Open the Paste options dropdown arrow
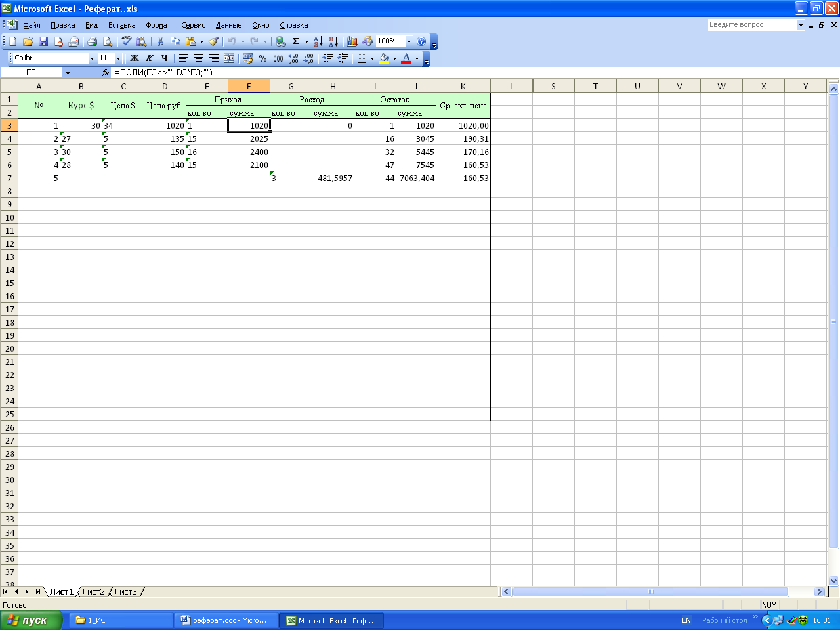 [x=201, y=41]
